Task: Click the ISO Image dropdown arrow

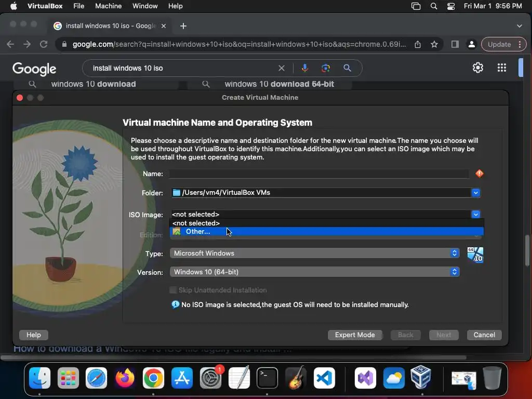Action: tap(476, 215)
